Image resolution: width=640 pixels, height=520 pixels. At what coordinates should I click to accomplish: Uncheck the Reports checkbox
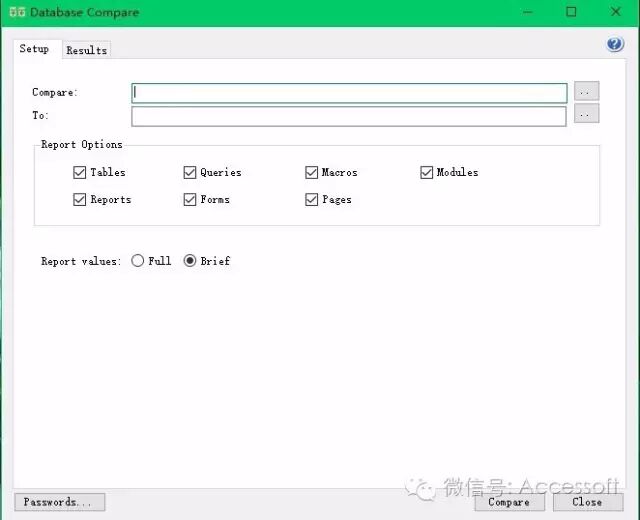pos(80,200)
